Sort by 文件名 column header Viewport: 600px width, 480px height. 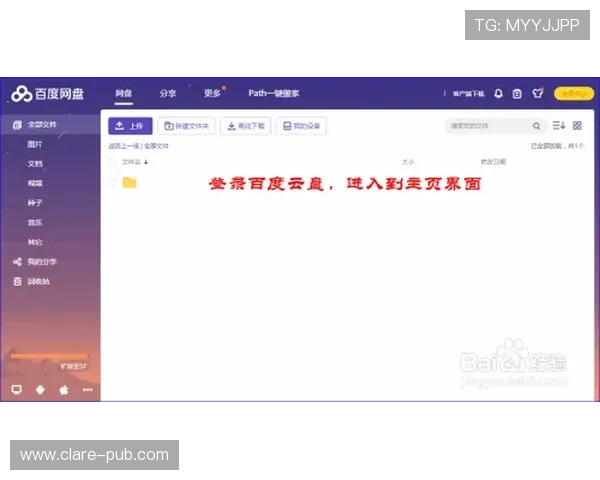(x=131, y=162)
